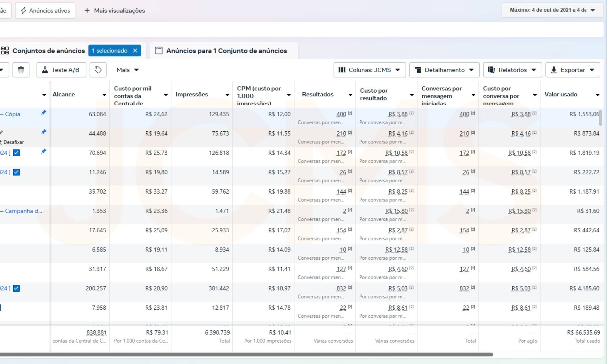Toggle checkbox on the 70.694 reach row
This screenshot has height=364, width=607.
pyautogui.click(x=16, y=153)
